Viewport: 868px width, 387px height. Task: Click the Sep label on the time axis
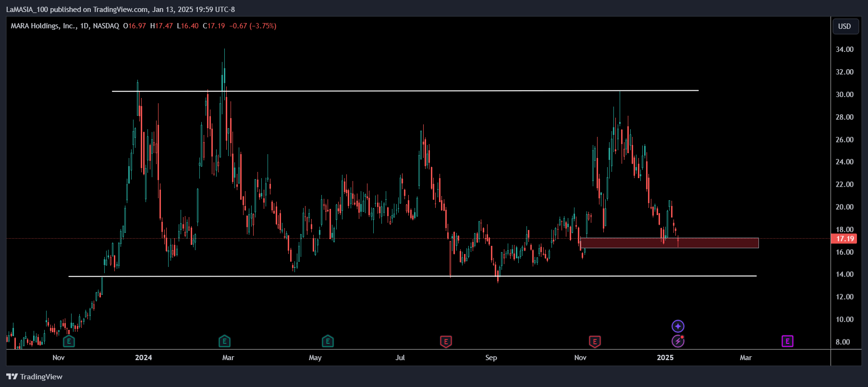(491, 357)
